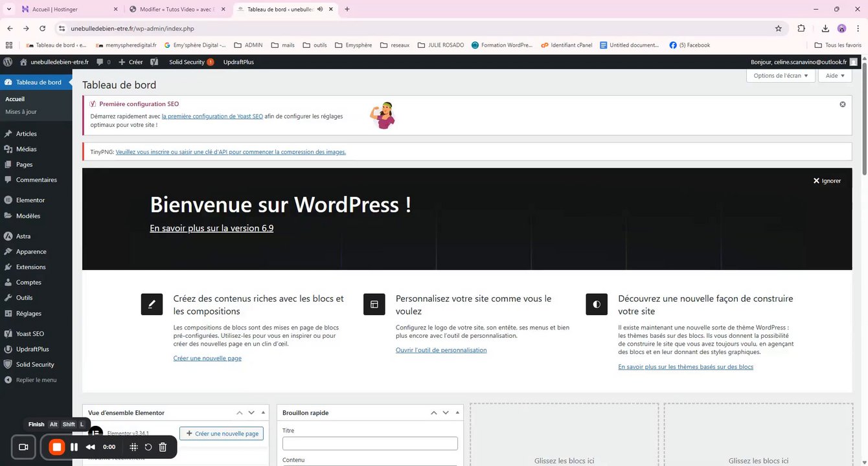868x466 pixels.
Task: Go back to the previous page
Action: click(x=10, y=28)
